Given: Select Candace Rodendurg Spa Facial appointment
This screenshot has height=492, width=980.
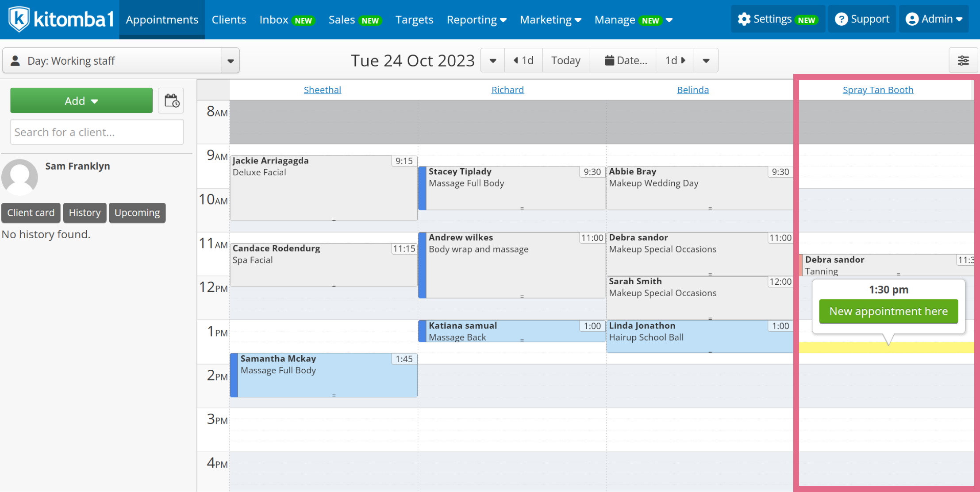Looking at the screenshot, I should (323, 265).
